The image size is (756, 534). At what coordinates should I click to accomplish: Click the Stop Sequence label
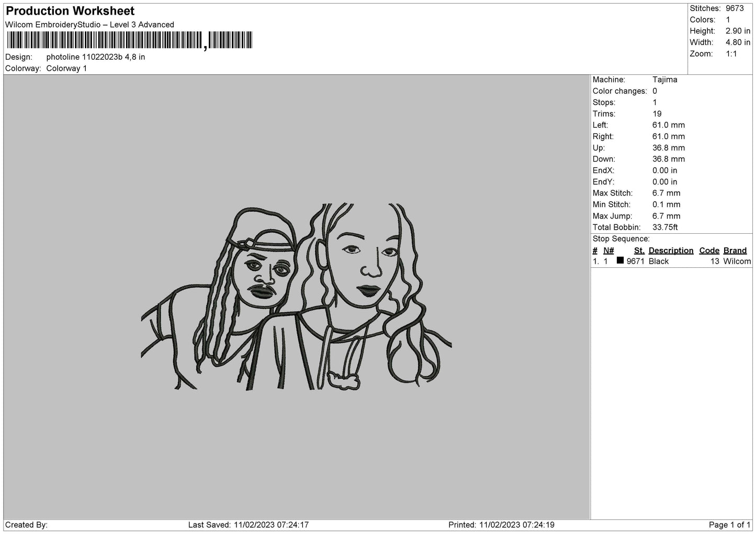click(x=621, y=239)
